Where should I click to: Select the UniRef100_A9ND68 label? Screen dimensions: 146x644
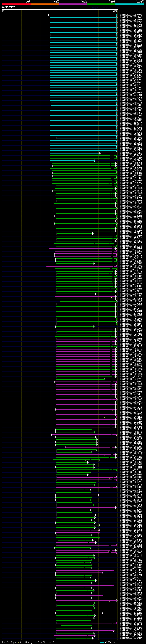[131, 580]
